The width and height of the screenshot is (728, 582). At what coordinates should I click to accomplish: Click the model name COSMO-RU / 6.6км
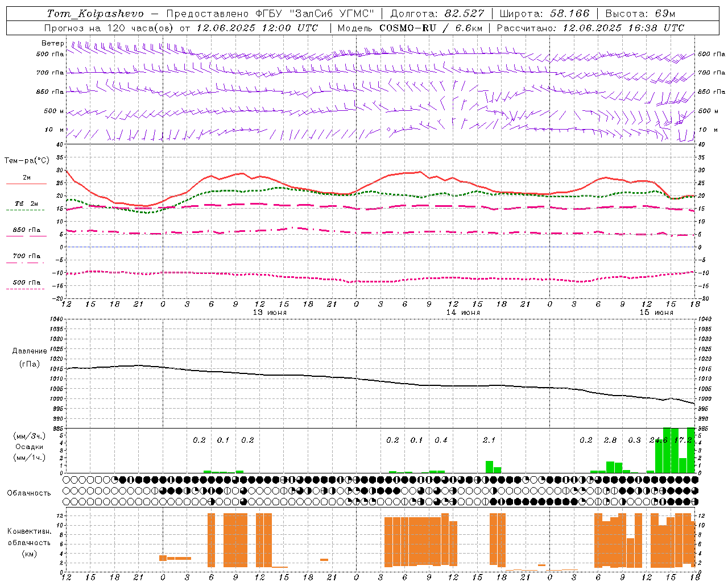(x=431, y=28)
